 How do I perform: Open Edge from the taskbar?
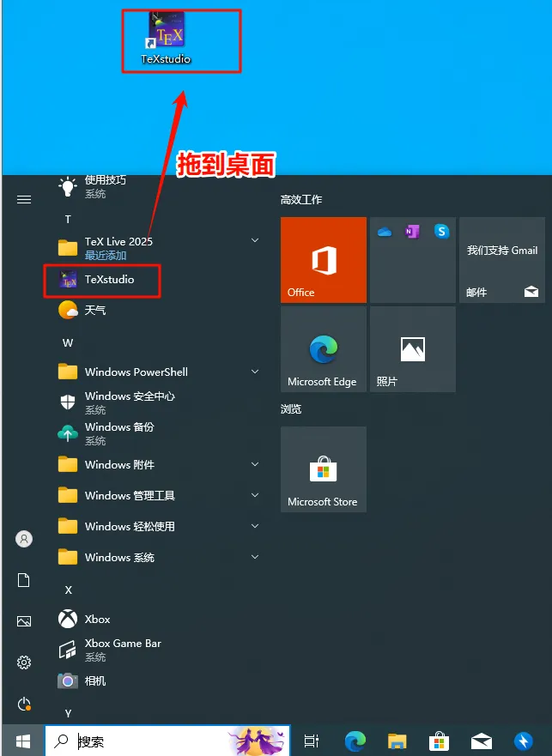pos(355,741)
